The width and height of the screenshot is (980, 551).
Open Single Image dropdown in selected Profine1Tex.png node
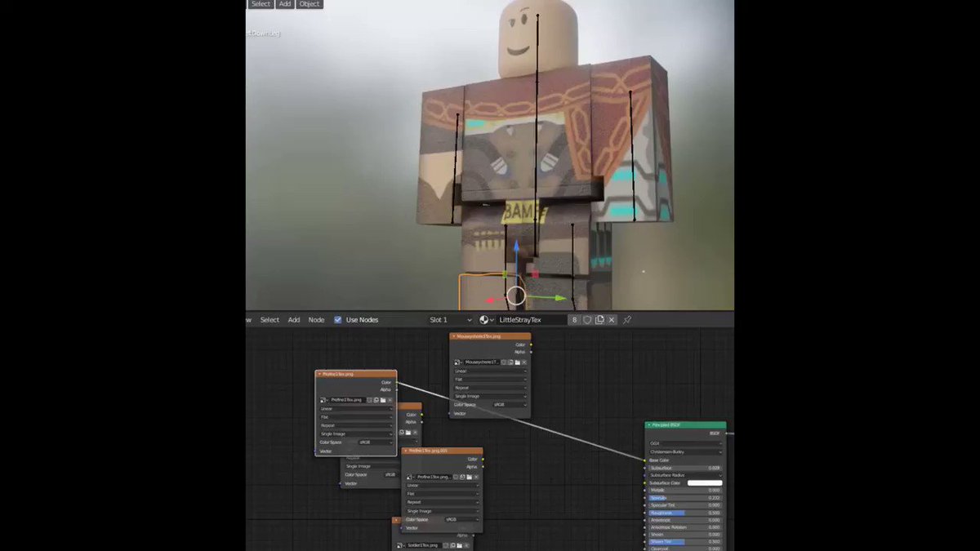pos(356,434)
